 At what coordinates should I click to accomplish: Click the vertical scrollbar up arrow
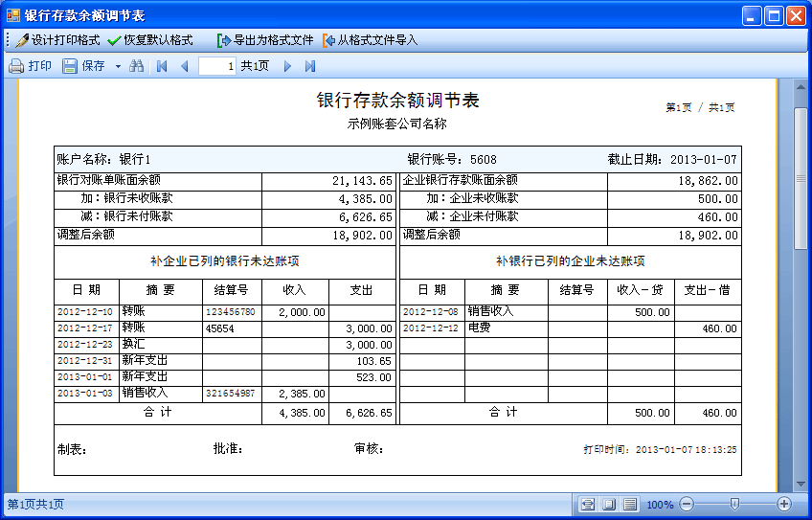[x=801, y=87]
